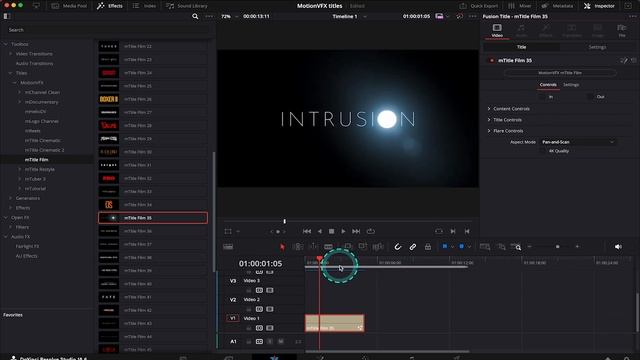
Task: Click the Insert Clip toolbar icon
Action: 348,247
